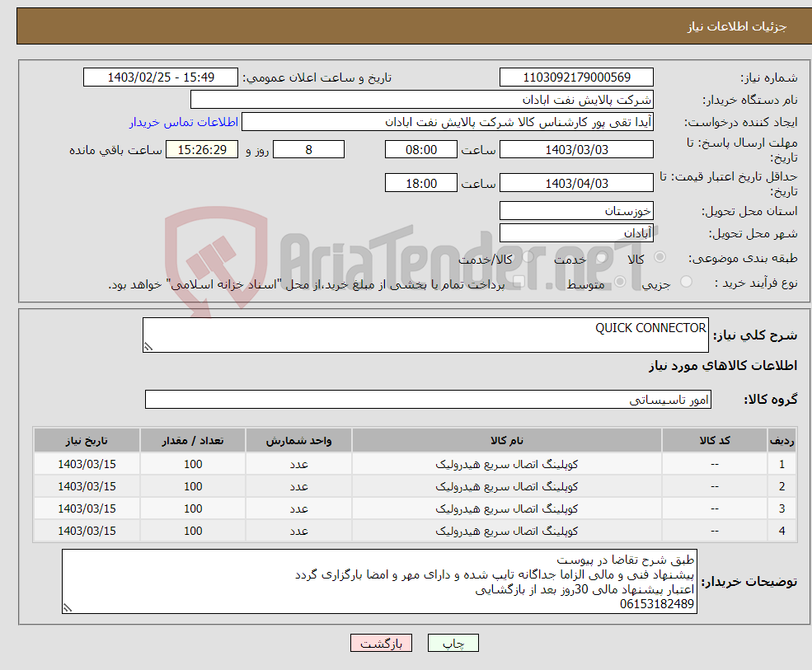The image size is (812, 670).
Task: Click the ردیف column header
Action: coord(781,441)
